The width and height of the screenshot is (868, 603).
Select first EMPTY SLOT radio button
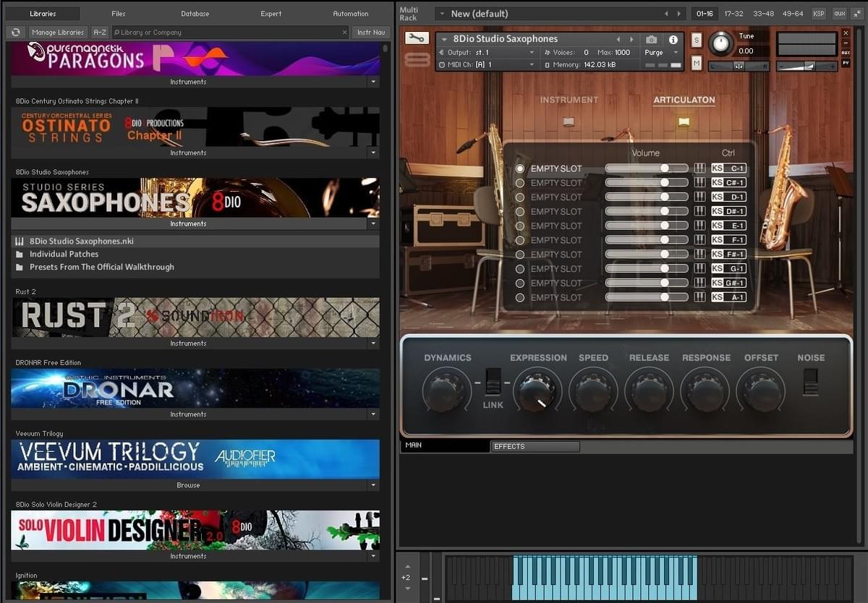click(519, 168)
